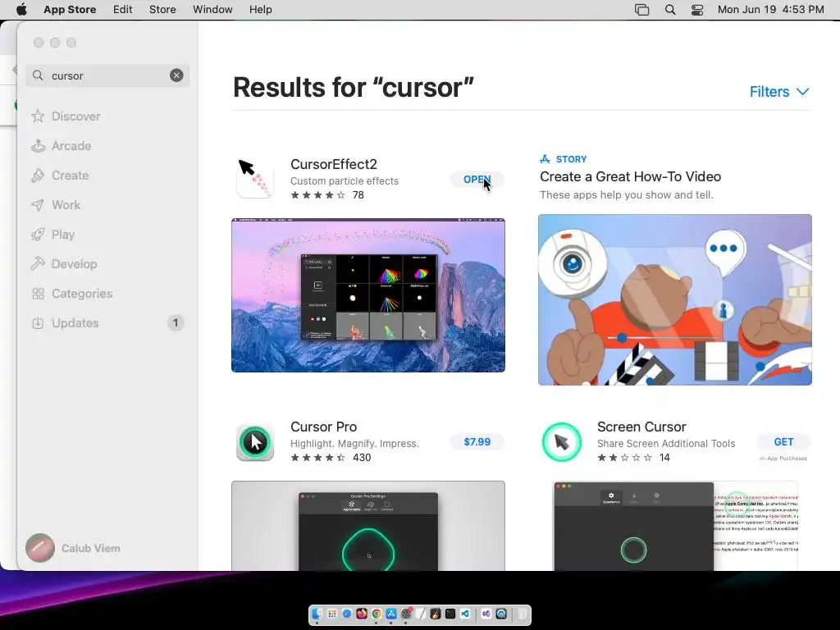Open the Help menu

click(x=260, y=10)
